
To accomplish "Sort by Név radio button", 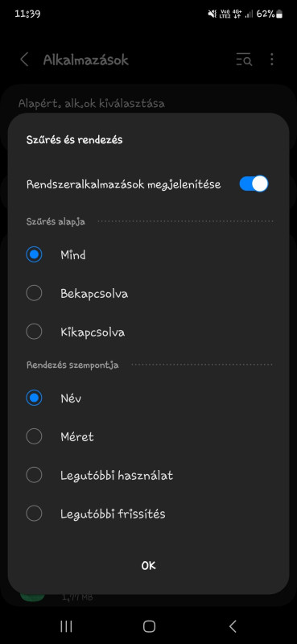I will (34, 398).
